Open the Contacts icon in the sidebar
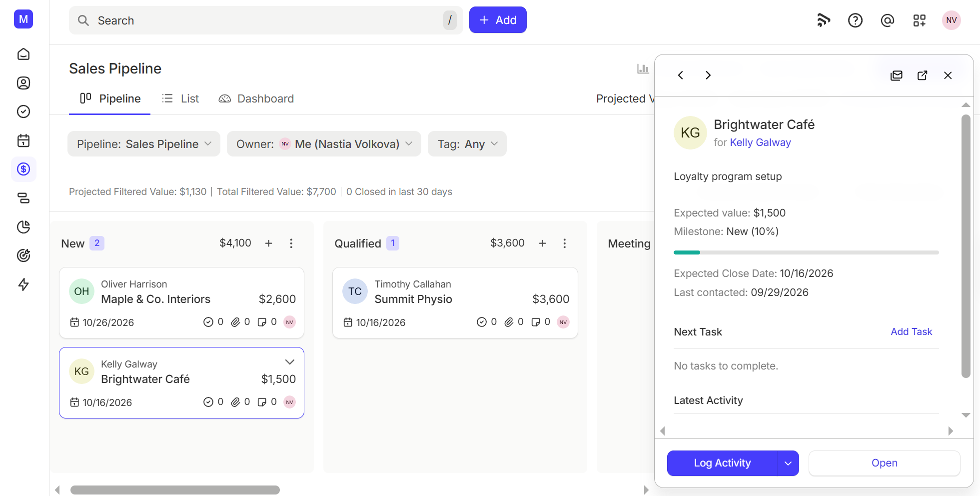 (23, 83)
